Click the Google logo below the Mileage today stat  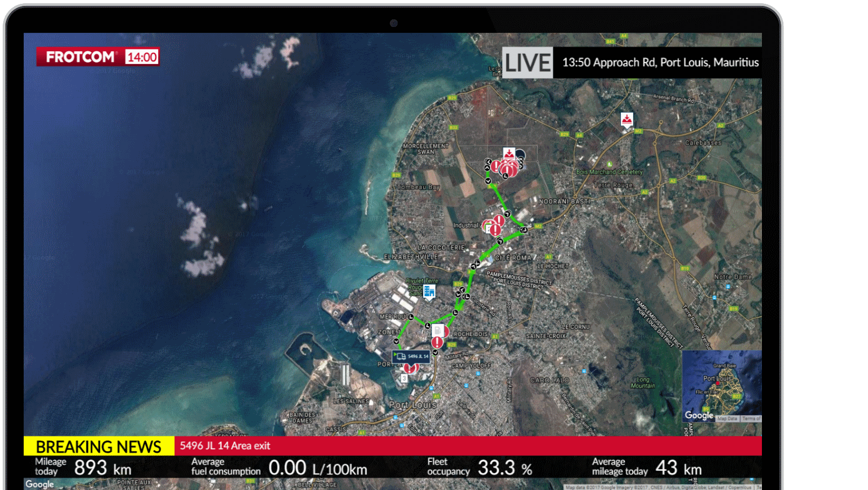tap(40, 484)
